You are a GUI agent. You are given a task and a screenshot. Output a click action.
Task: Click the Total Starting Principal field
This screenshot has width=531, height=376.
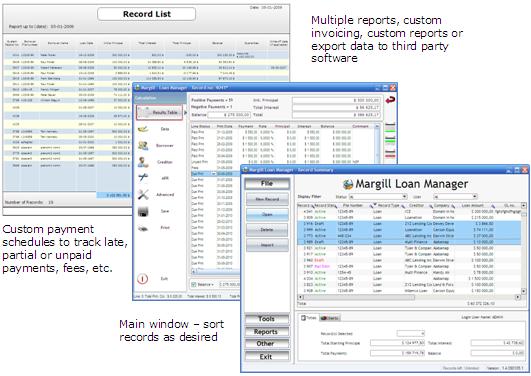397,343
